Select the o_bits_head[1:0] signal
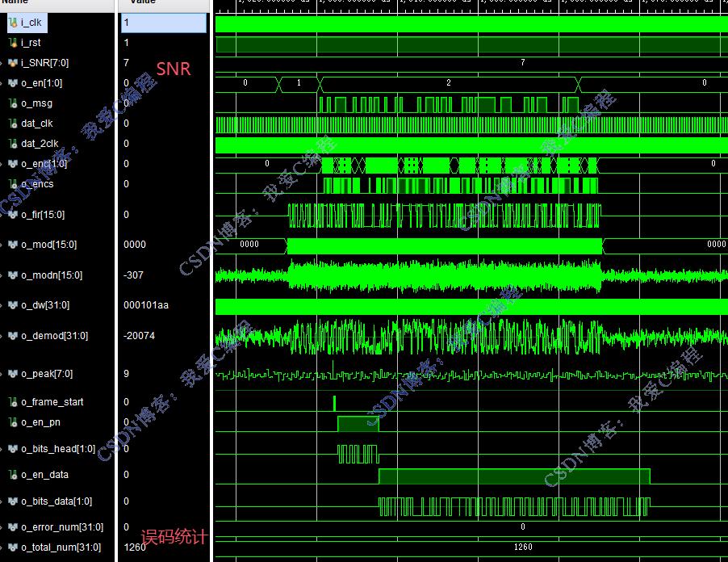The image size is (728, 562). [x=58, y=449]
